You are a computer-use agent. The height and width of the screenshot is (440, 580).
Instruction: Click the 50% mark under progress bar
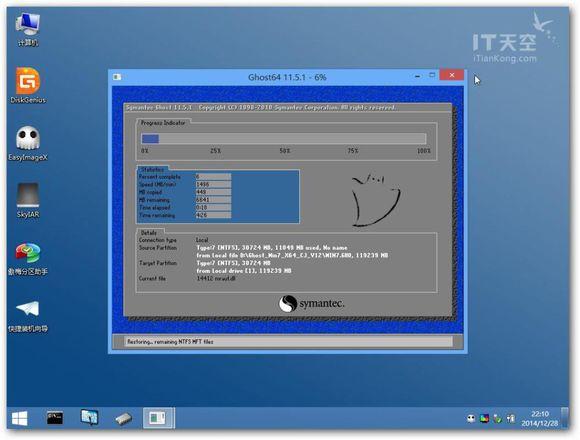pos(285,151)
